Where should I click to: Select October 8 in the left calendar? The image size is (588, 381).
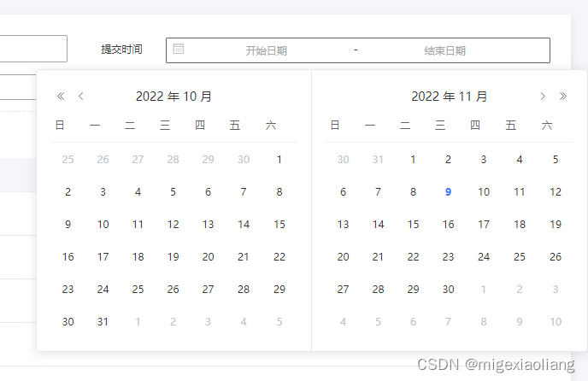click(x=279, y=192)
